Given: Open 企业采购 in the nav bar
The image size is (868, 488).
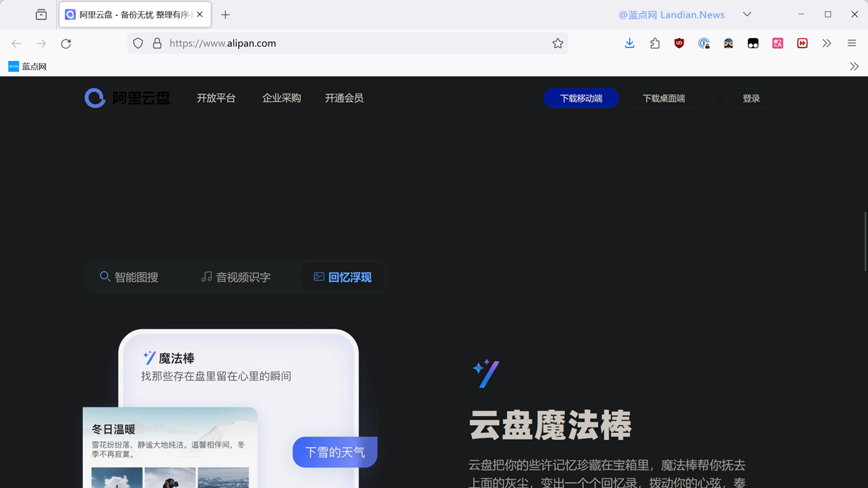Looking at the screenshot, I should (x=281, y=98).
